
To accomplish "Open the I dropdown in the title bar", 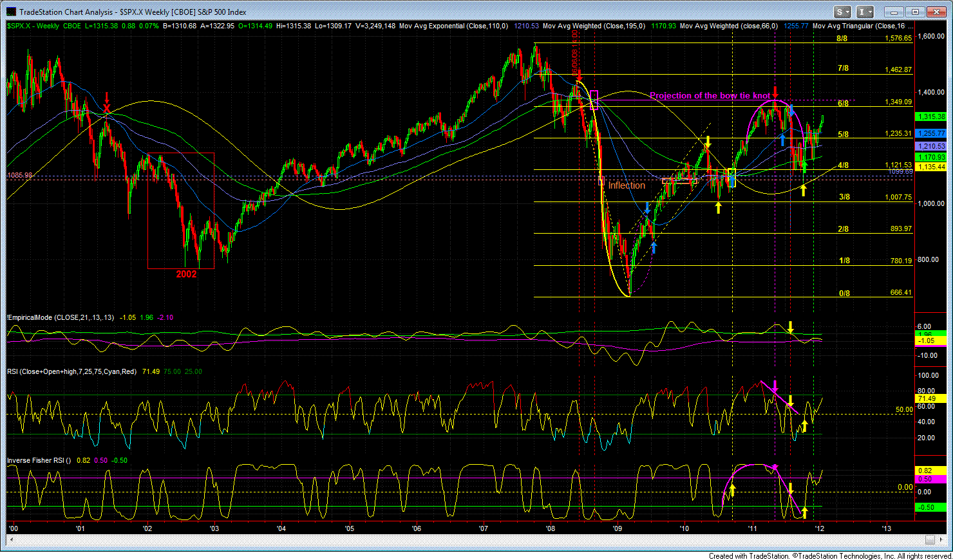I will 864,12.
